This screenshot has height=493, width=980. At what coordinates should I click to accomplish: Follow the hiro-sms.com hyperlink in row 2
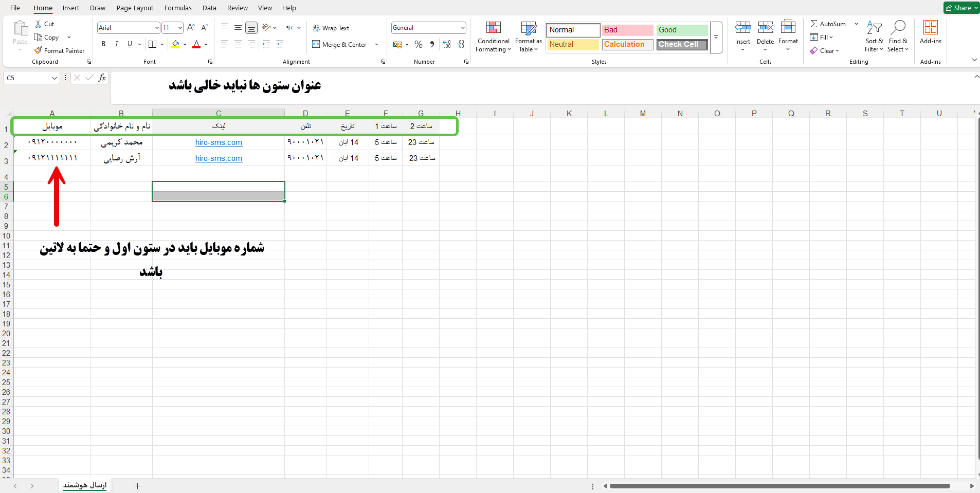(x=218, y=142)
